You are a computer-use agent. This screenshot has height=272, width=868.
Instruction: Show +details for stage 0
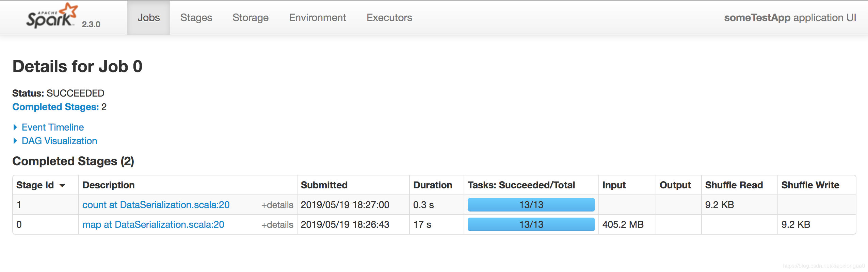click(x=277, y=225)
